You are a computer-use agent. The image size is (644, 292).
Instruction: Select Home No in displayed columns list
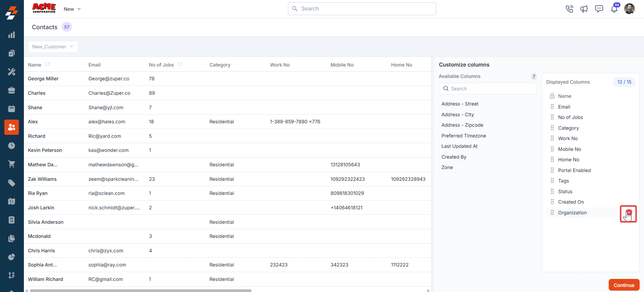pyautogui.click(x=568, y=160)
